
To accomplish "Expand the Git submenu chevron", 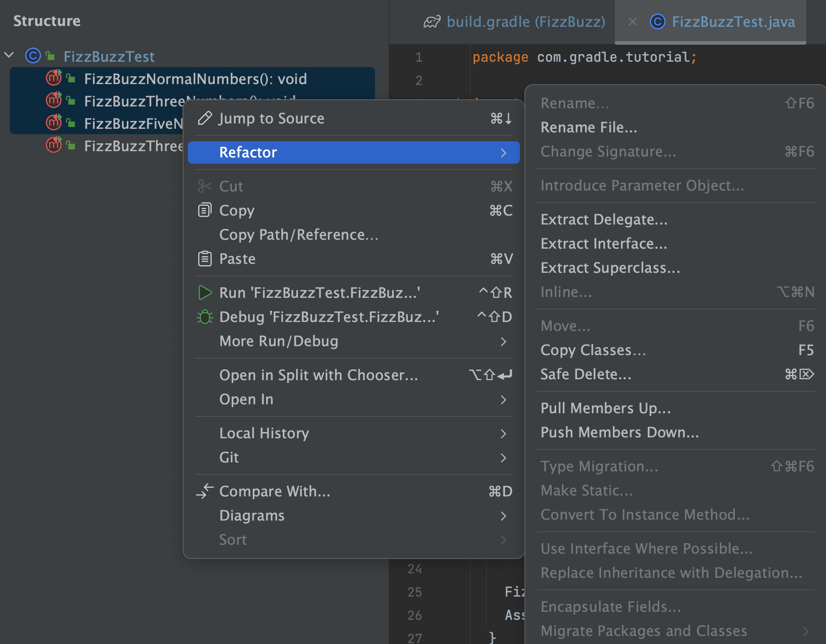I will [504, 458].
